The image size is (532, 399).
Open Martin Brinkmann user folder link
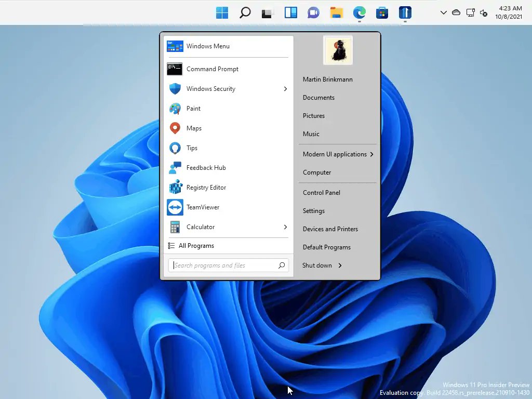(x=328, y=79)
